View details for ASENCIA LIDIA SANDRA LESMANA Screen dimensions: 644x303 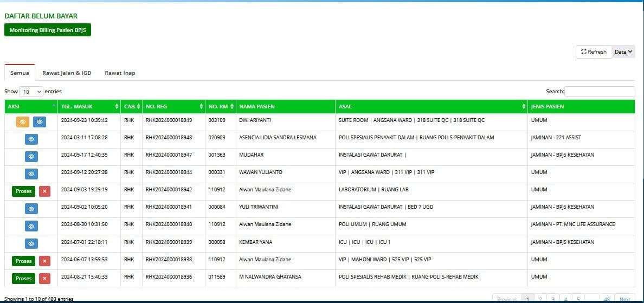pos(31,139)
